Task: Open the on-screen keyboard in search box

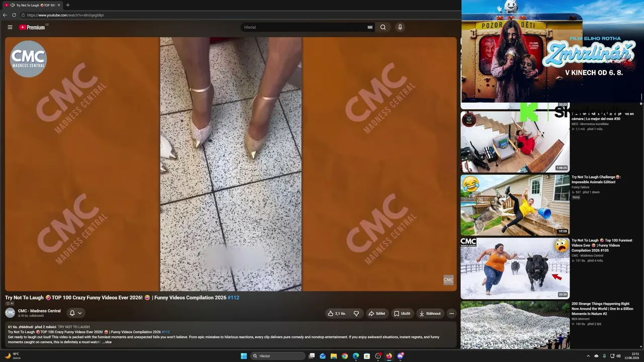Action: click(370, 27)
